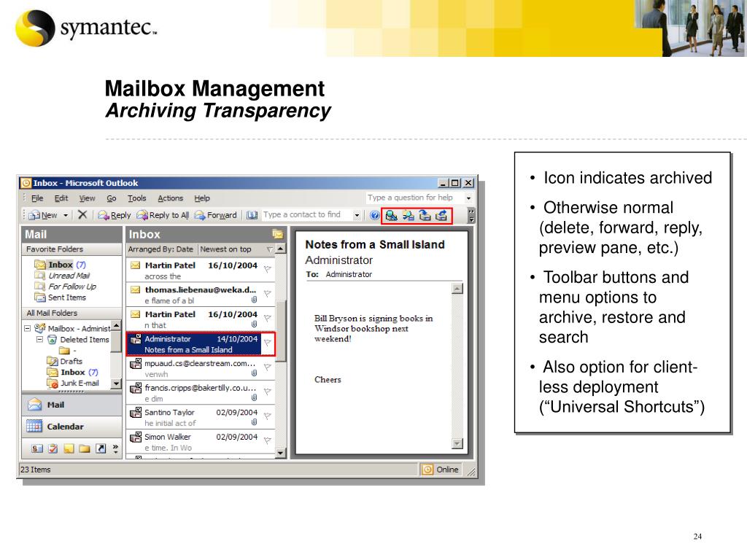The image size is (747, 560).
Task: Click the Outlook title bar icon
Action: (x=26, y=183)
